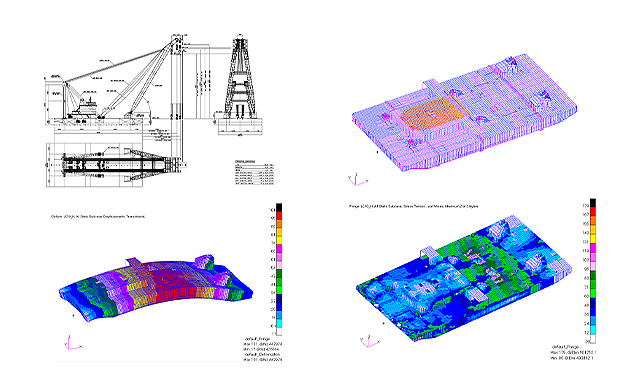Click the axis triad below the displacement plot
Screen dimensions: 640x390
[x=73, y=343]
